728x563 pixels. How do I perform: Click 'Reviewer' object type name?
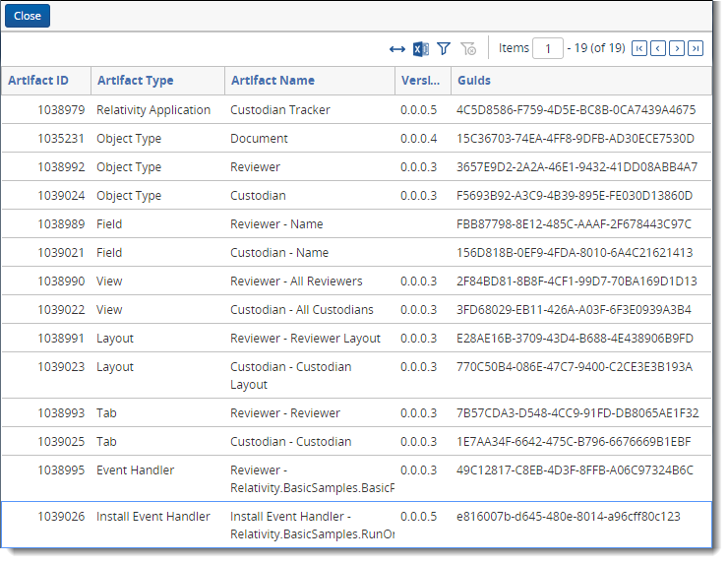[256, 166]
